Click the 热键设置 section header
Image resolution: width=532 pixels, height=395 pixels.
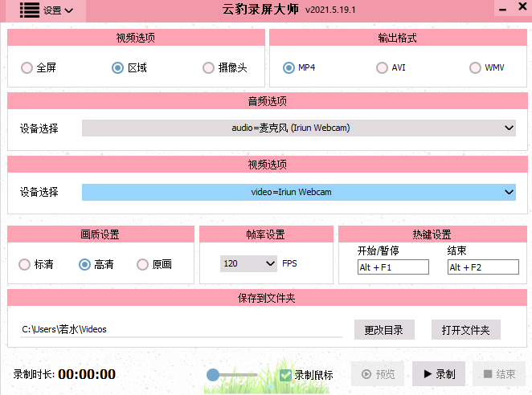point(432,234)
